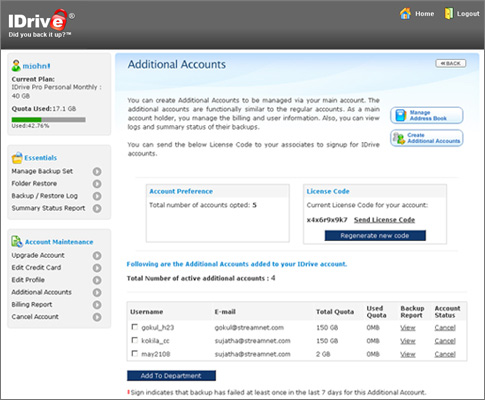View backup report for gokul_h23
The image size is (485, 400).
click(x=408, y=328)
